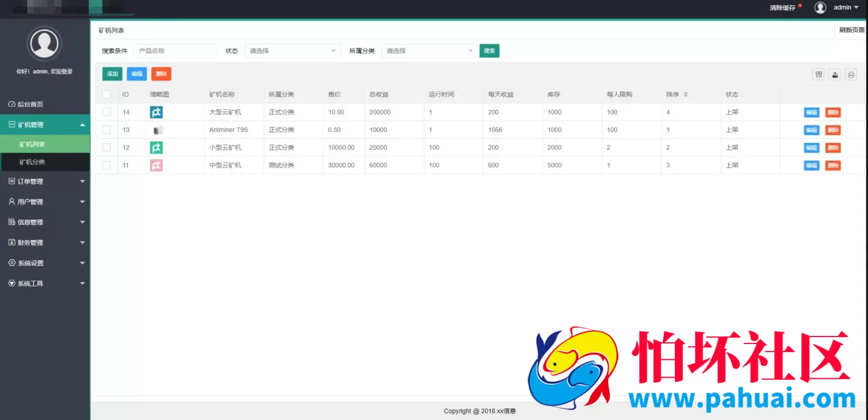Image resolution: width=868 pixels, height=420 pixels.
Task: Click the 测试分类 category cell
Action: pos(282,166)
